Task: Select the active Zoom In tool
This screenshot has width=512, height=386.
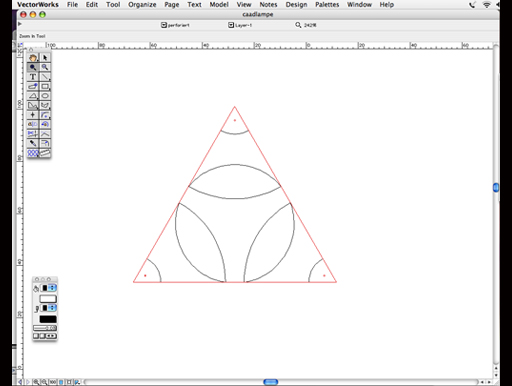Action: [33, 67]
